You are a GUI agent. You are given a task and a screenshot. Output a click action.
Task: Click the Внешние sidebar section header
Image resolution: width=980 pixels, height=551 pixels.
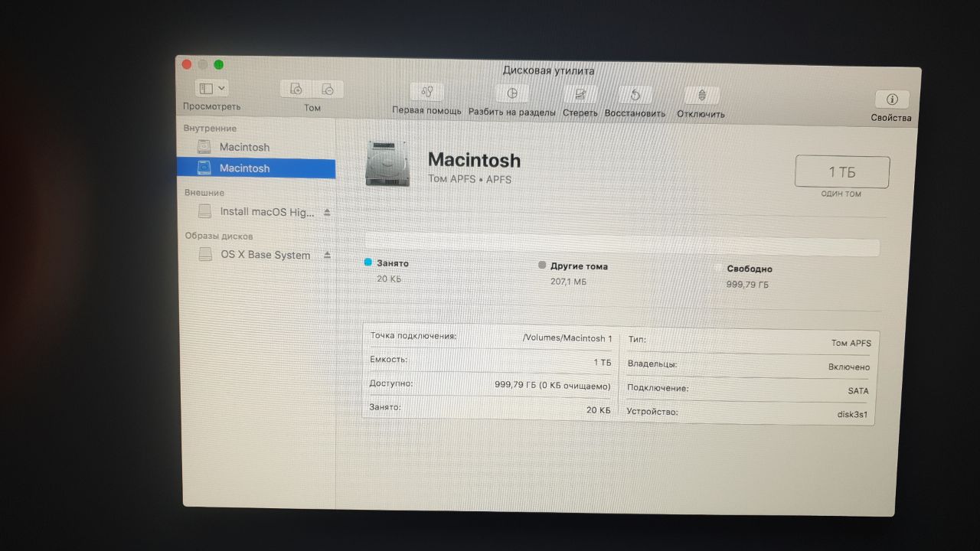(x=204, y=193)
